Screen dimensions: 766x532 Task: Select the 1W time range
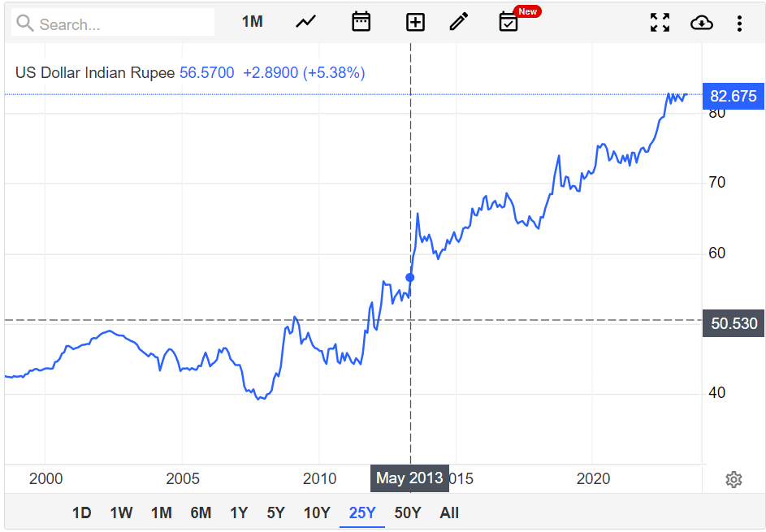[121, 513]
